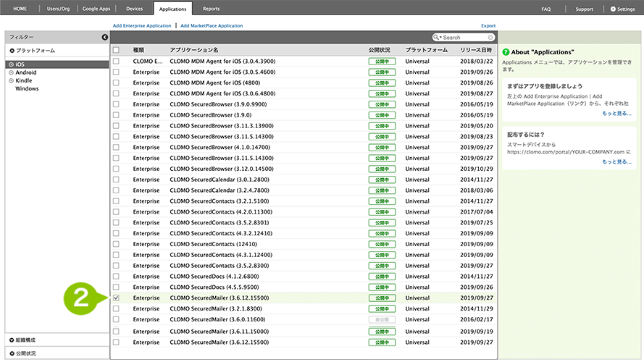The image size is (644, 362).
Task: Expand the 組織構成 filter section
Action: (x=12, y=340)
